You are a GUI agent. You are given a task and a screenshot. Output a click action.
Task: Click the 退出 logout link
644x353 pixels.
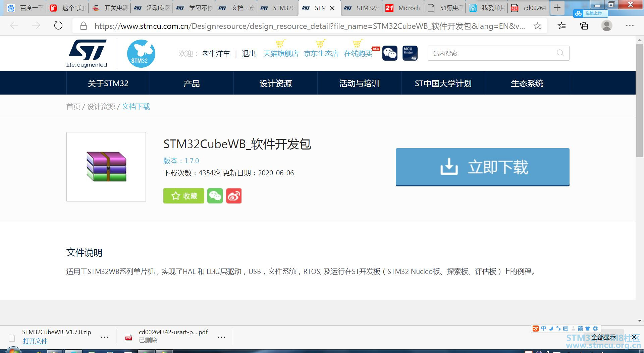[x=249, y=54]
